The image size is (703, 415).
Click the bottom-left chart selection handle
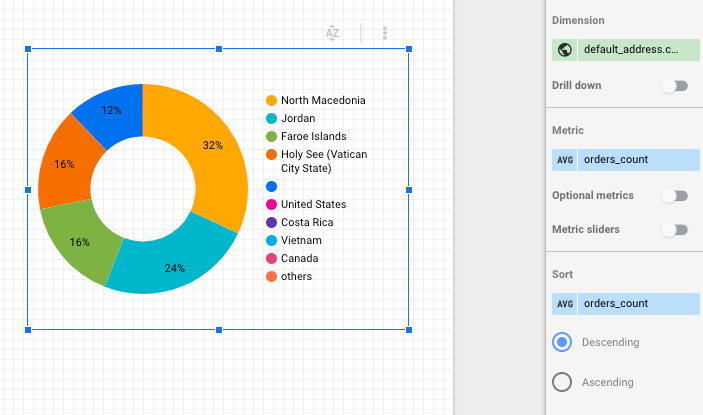tap(28, 330)
